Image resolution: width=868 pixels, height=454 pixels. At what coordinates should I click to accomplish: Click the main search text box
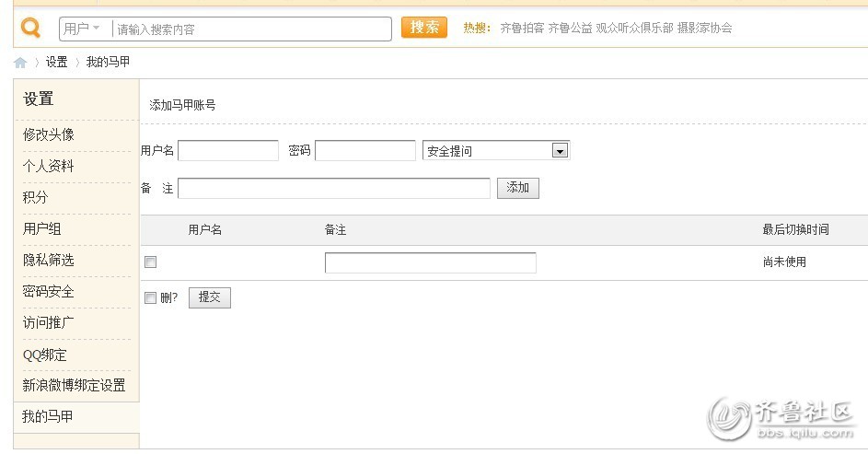click(x=251, y=29)
